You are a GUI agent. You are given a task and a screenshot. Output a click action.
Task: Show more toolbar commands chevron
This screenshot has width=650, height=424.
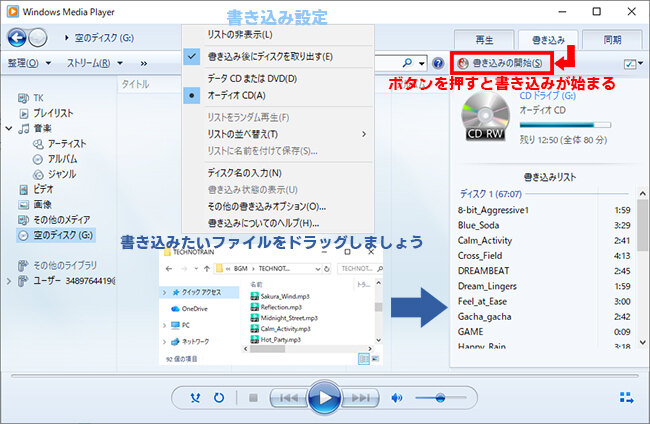pyautogui.click(x=143, y=63)
